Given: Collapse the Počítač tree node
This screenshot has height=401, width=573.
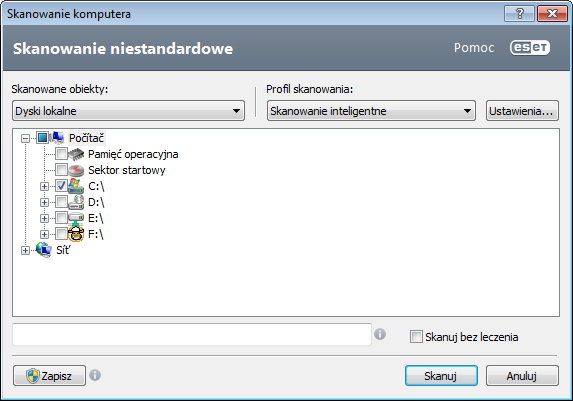Looking at the screenshot, I should click(25, 139).
